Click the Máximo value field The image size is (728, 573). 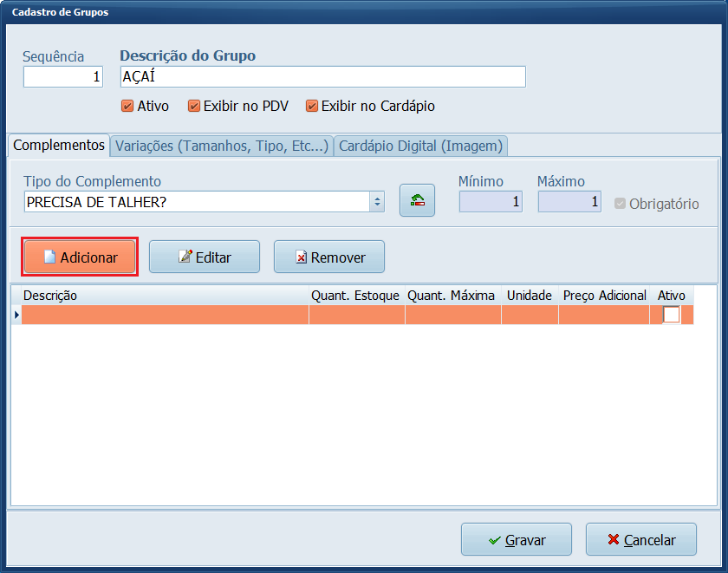click(x=568, y=200)
